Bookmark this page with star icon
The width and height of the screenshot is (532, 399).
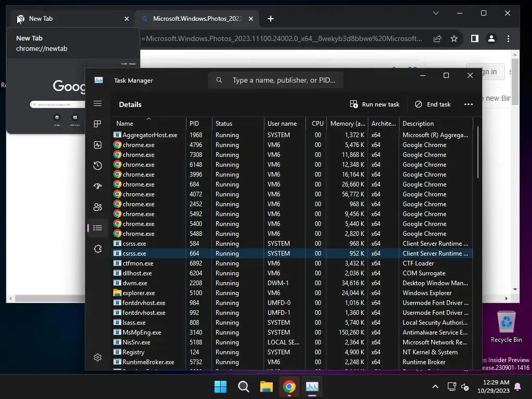[x=454, y=38]
